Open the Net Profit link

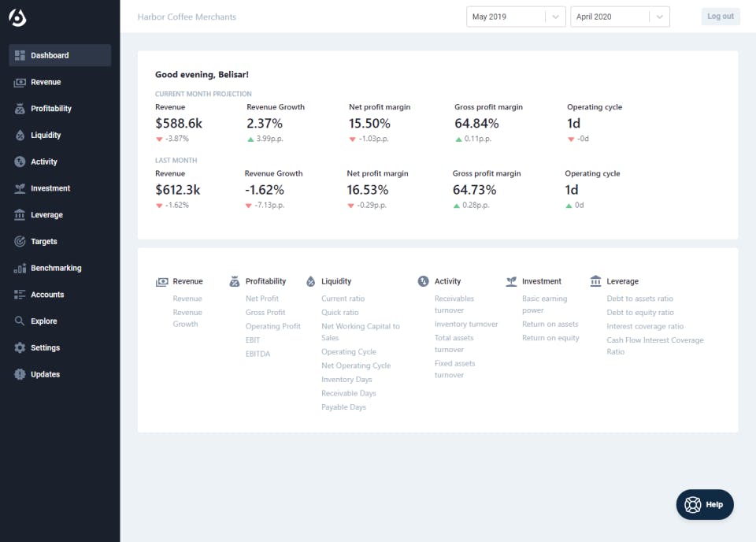(x=262, y=299)
